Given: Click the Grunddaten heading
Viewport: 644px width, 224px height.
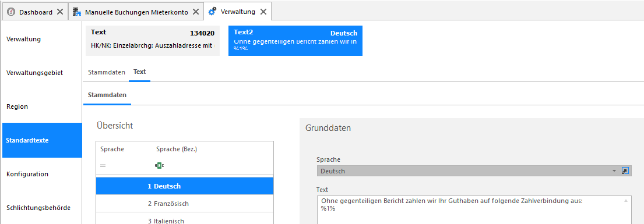Looking at the screenshot, I should pos(328,128).
